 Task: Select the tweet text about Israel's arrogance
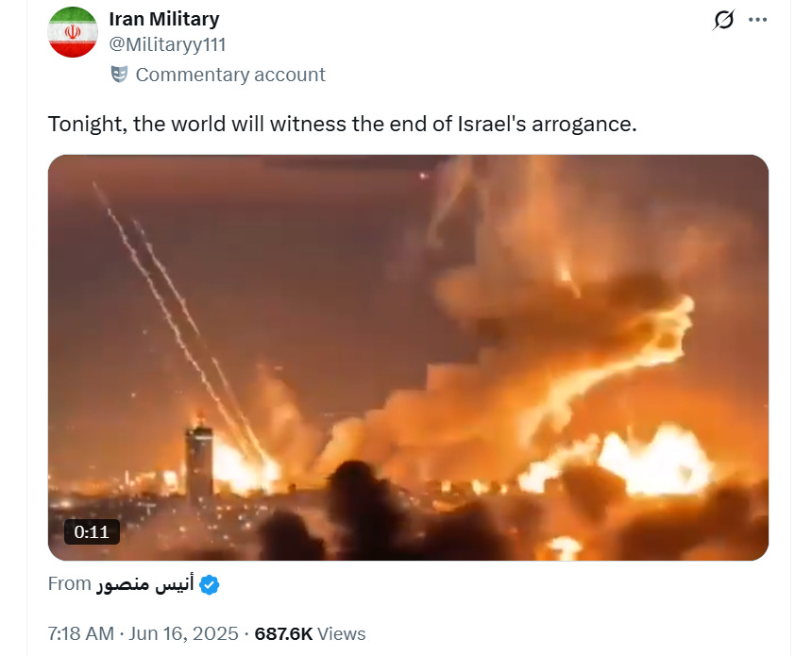tap(343, 125)
